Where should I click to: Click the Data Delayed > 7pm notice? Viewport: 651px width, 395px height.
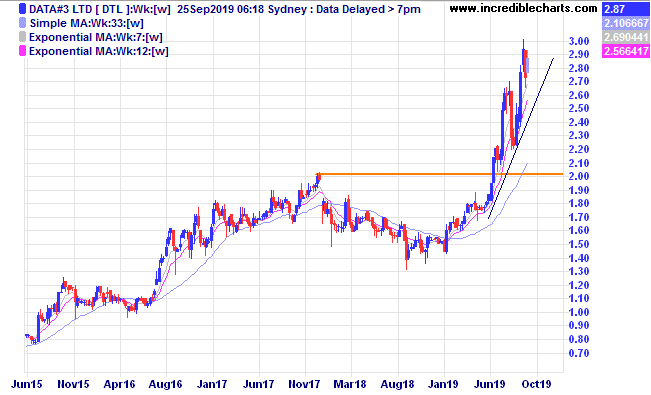pos(368,9)
